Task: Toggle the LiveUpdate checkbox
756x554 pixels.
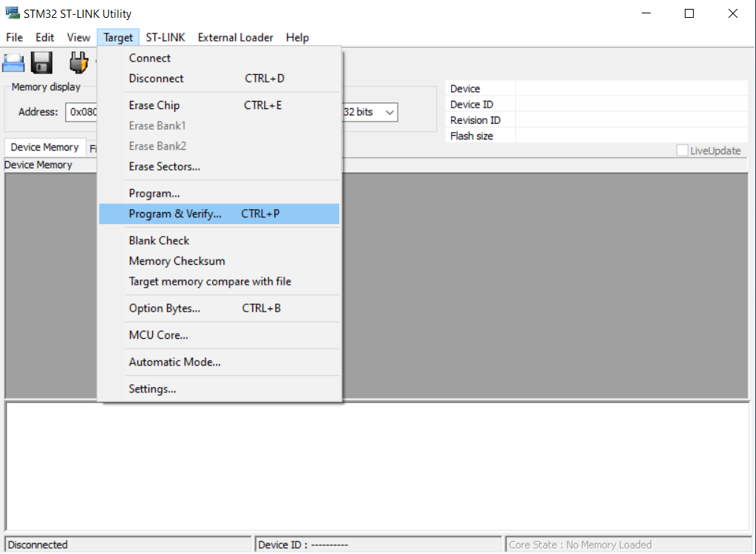Action: tap(683, 151)
